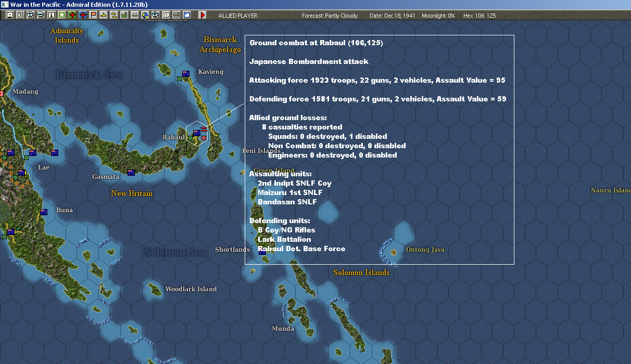Click green base square beside Kavieng flag

coord(179,79)
